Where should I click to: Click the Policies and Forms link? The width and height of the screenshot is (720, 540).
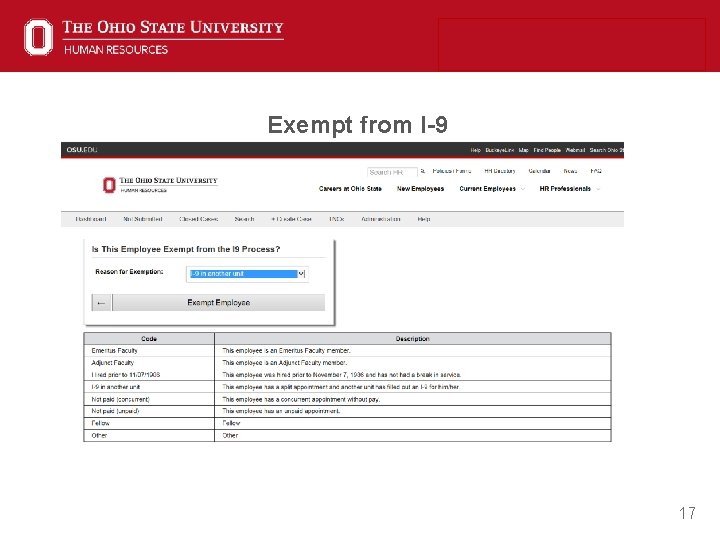tap(452, 171)
